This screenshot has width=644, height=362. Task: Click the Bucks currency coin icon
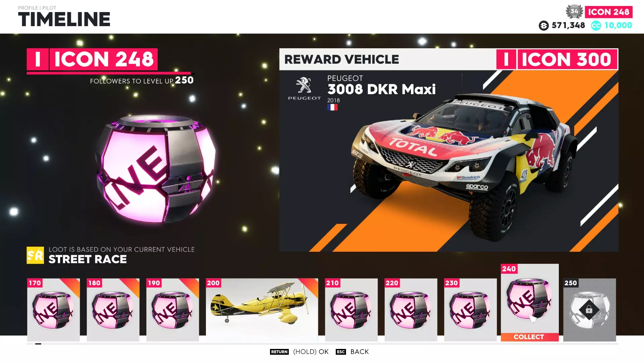(x=544, y=25)
